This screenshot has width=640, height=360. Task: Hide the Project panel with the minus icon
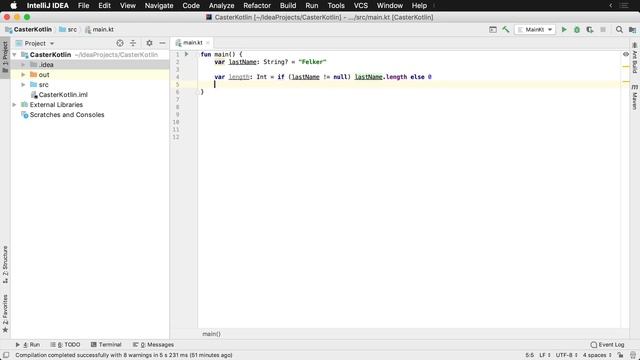162,43
